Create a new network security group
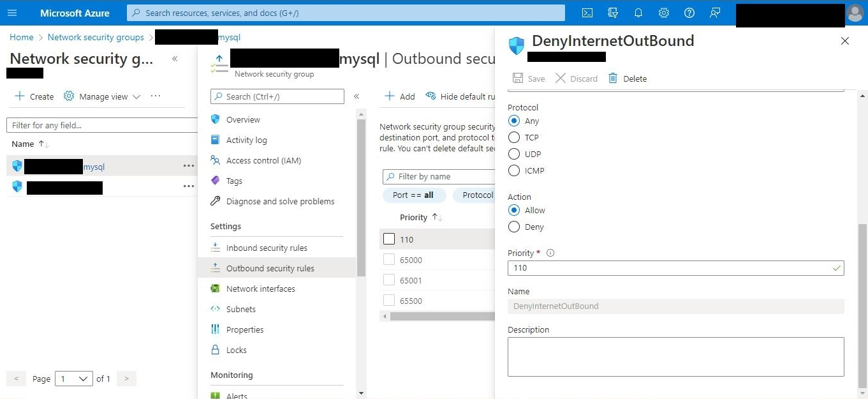 (34, 96)
